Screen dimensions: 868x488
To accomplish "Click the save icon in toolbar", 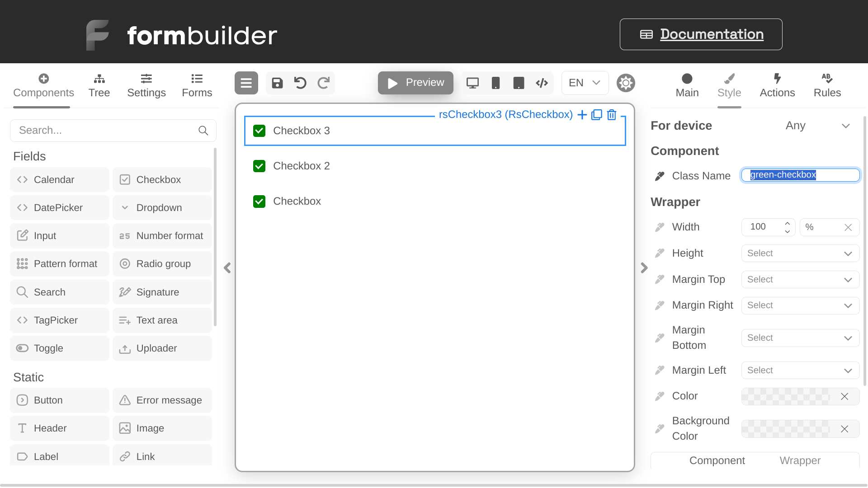I will point(277,83).
